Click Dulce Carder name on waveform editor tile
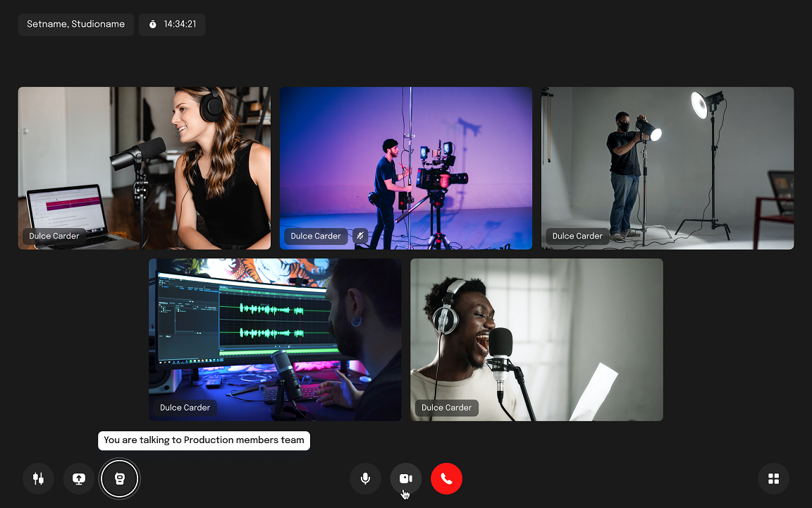Image resolution: width=812 pixels, height=508 pixels. (185, 407)
